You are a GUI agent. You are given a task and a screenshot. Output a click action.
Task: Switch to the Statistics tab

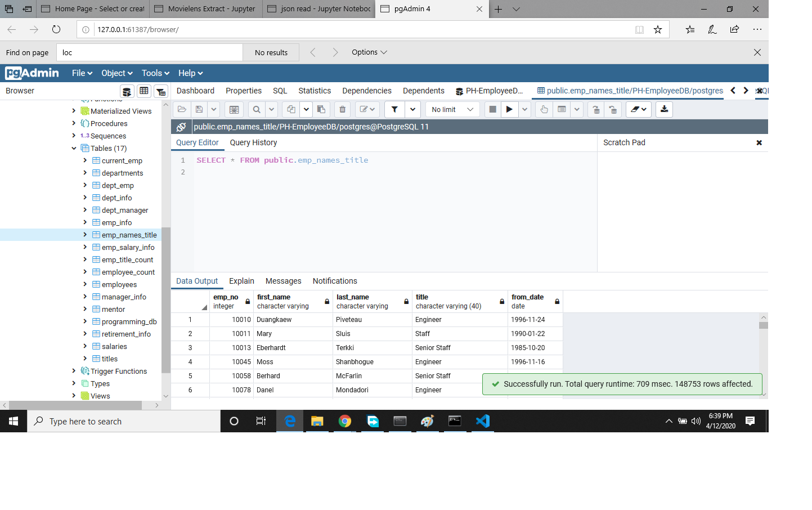click(x=315, y=91)
